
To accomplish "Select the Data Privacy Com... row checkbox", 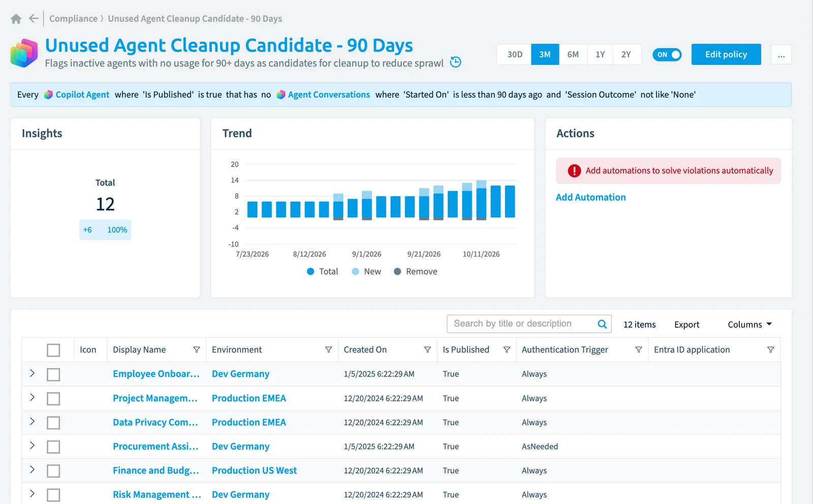I will click(x=53, y=423).
